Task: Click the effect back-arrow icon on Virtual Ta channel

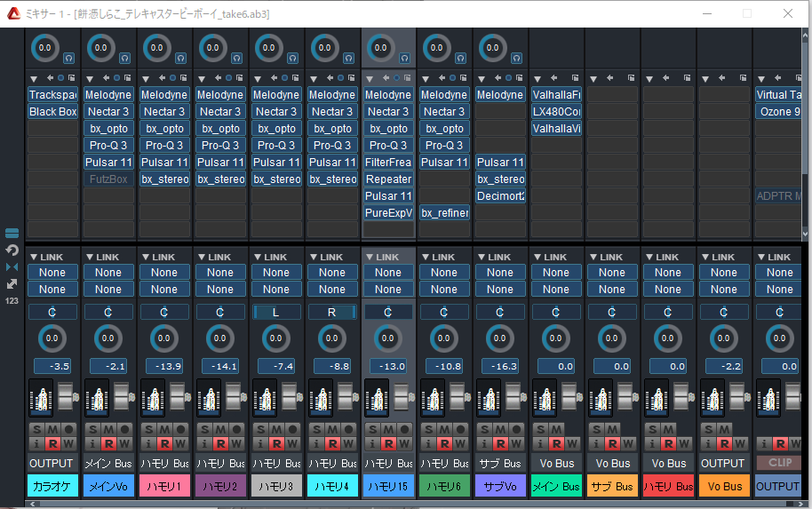Action: click(x=777, y=77)
